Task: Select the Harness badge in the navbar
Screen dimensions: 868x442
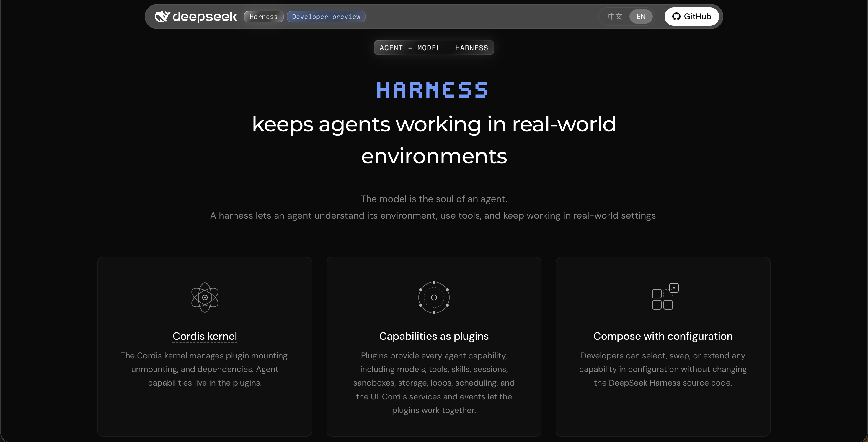Action: [263, 17]
